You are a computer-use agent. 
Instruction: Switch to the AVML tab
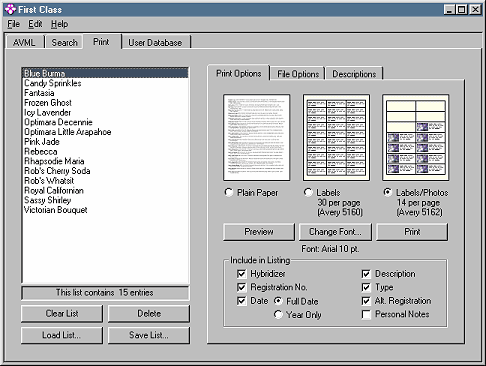click(24, 43)
